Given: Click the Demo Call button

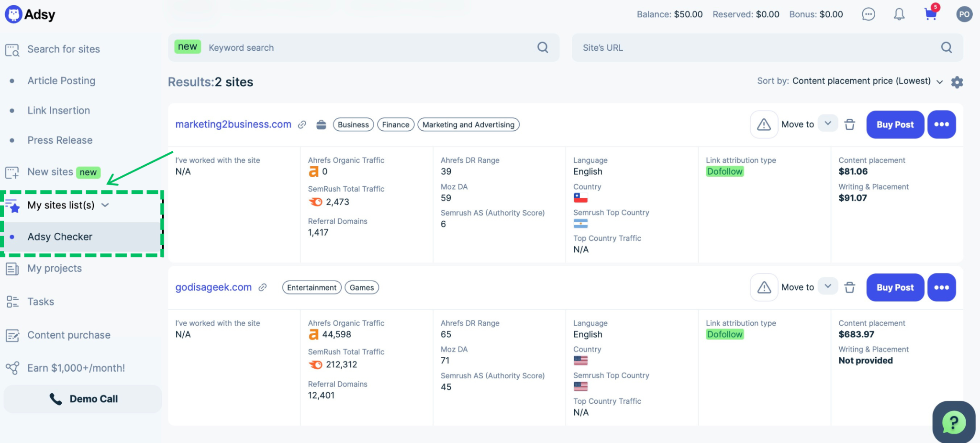Looking at the screenshot, I should tap(83, 399).
